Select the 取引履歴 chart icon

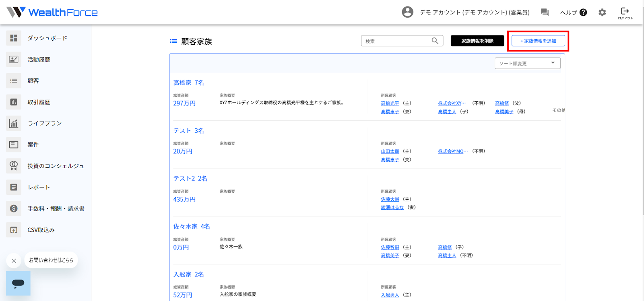(14, 102)
